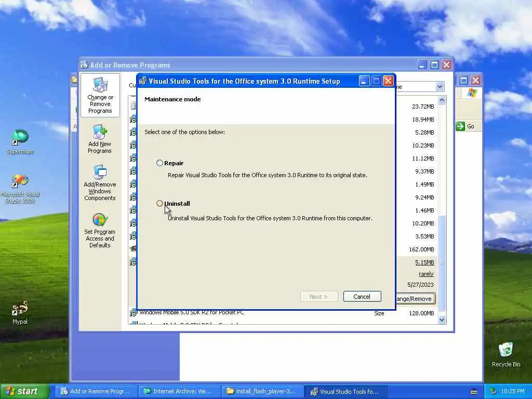Switch to Add or Remove Programs taskbar item
Viewport: 532px width, 399px height.
pyautogui.click(x=96, y=391)
